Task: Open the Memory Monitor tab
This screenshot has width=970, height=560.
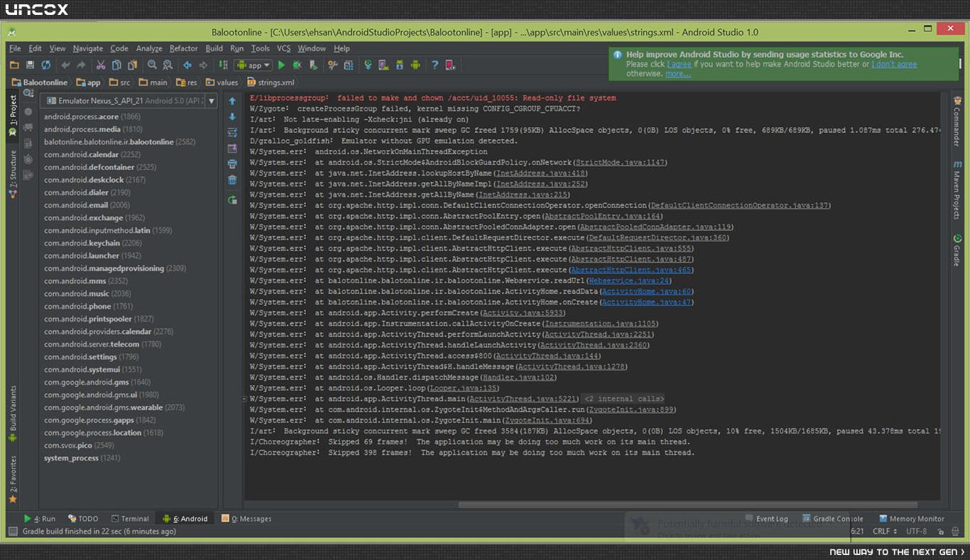Action: click(x=912, y=519)
